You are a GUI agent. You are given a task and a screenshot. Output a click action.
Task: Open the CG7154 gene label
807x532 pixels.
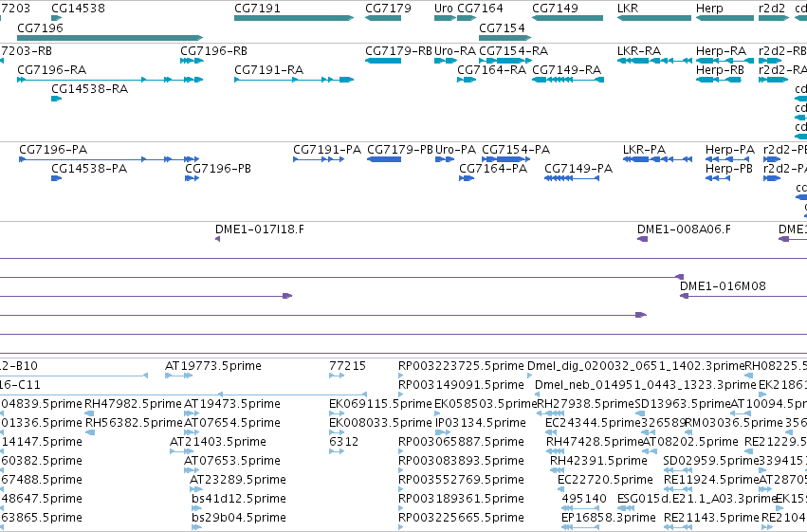point(502,28)
